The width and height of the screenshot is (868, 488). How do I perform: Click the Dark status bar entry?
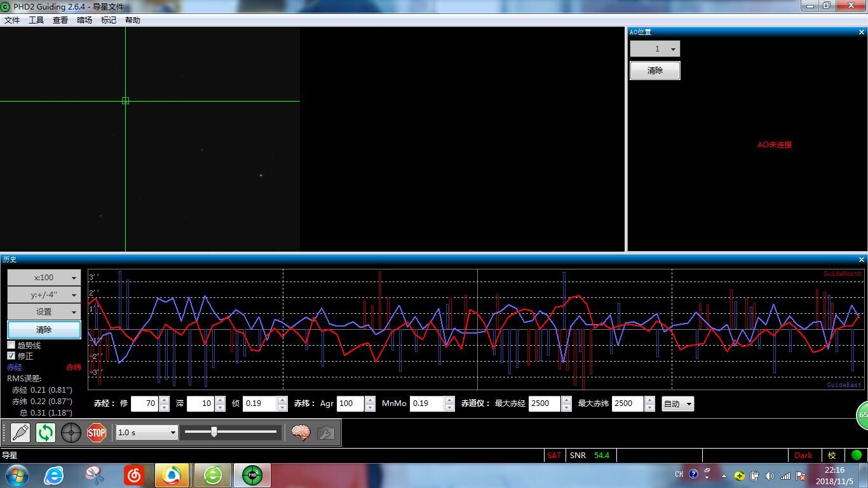click(803, 455)
